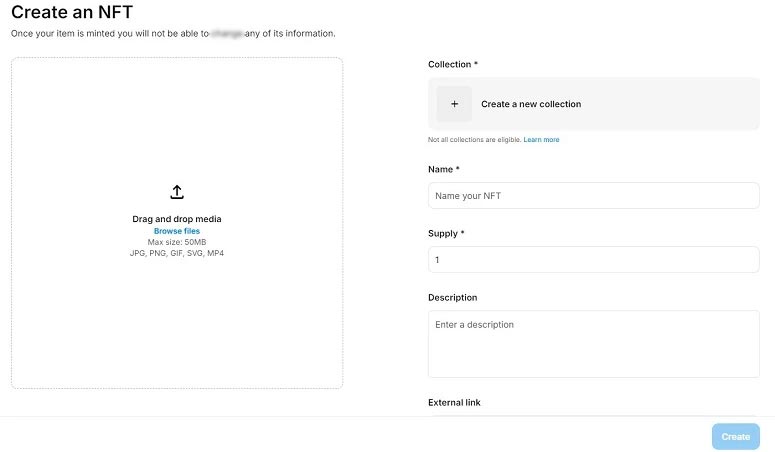Focus the Name your NFT input field
This screenshot has height=452, width=775.
click(x=593, y=196)
